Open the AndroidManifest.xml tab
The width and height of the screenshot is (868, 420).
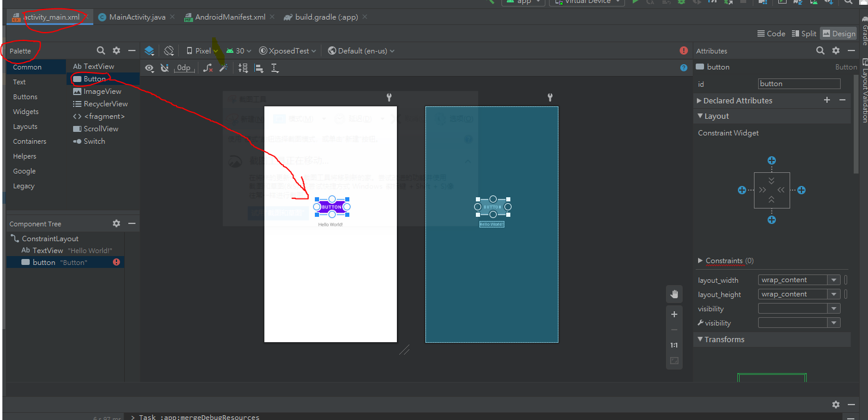click(x=231, y=17)
